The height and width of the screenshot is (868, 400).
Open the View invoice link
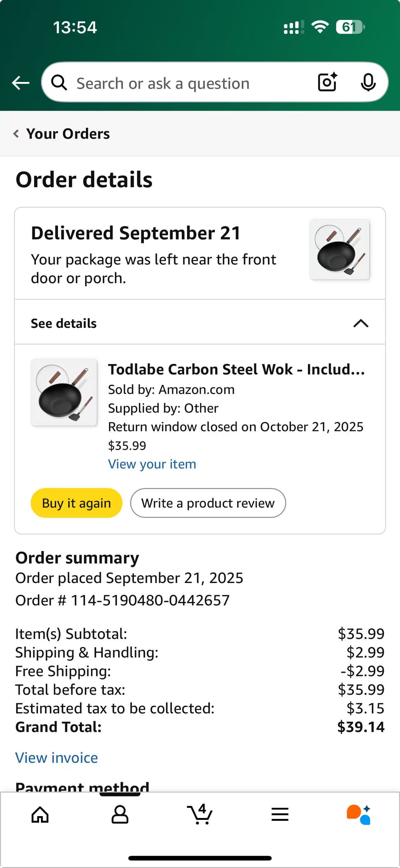tap(57, 758)
